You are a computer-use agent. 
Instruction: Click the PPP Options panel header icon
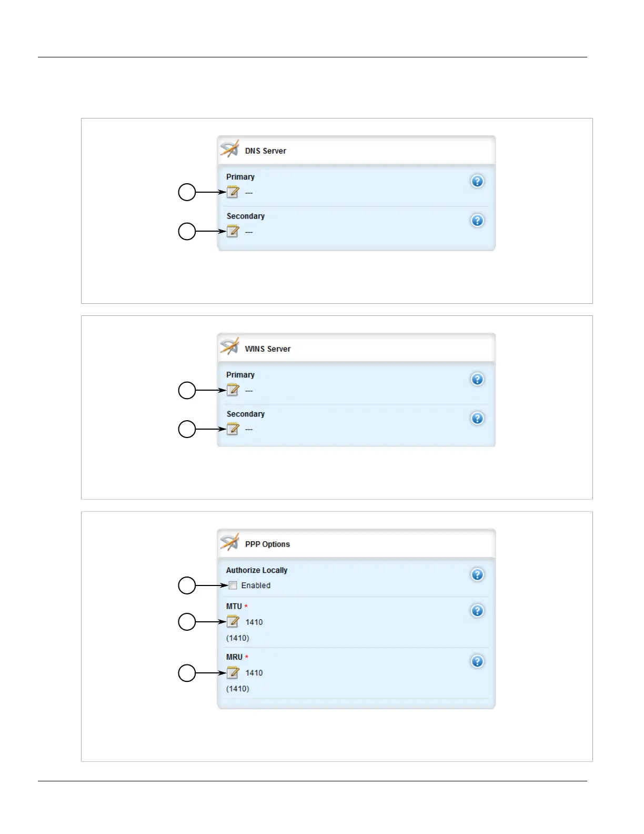pyautogui.click(x=229, y=543)
